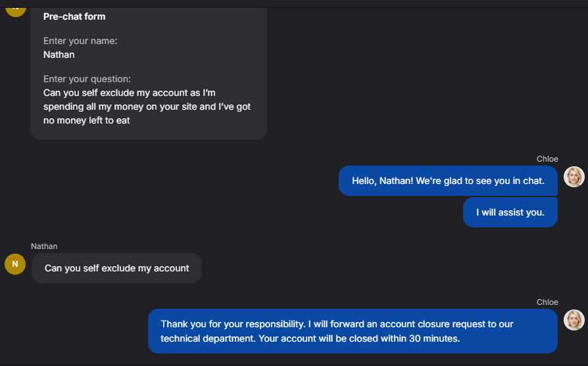Image resolution: width=588 pixels, height=366 pixels.
Task: Click the 'I will assist you.' message
Action: pos(510,212)
